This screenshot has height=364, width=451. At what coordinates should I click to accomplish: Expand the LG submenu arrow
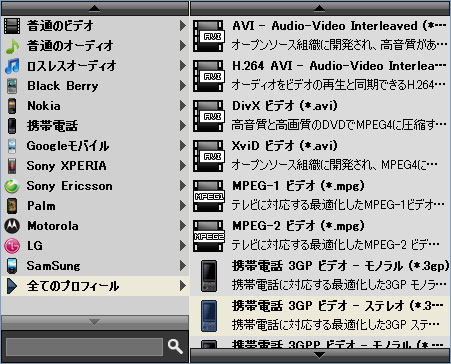coord(182,246)
